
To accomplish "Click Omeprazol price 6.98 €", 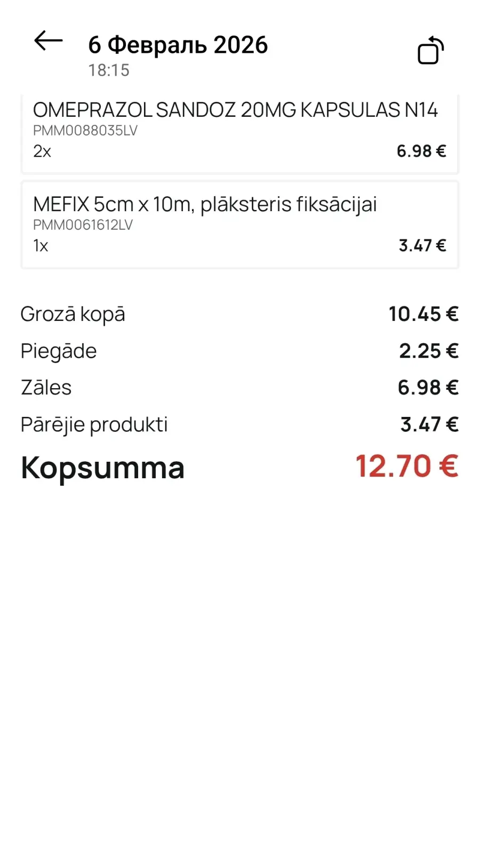I will pyautogui.click(x=421, y=151).
